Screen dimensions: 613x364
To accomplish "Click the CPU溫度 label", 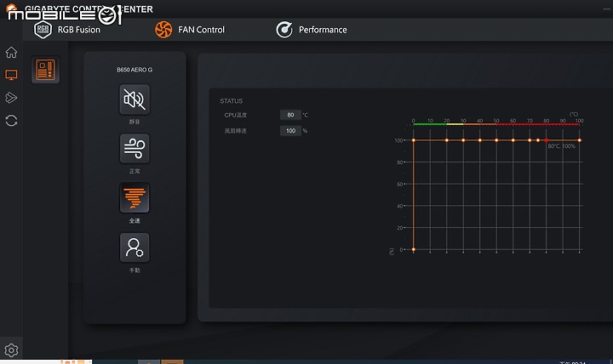I will (235, 115).
